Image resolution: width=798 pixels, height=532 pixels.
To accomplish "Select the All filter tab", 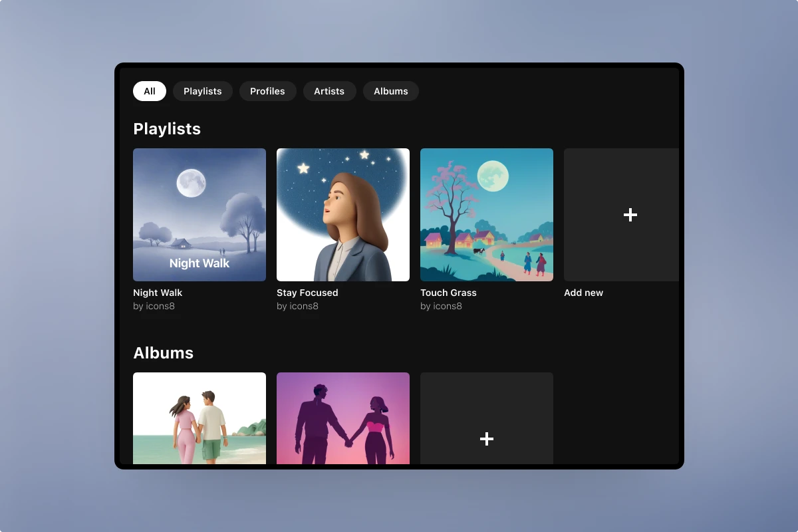I will pos(150,91).
